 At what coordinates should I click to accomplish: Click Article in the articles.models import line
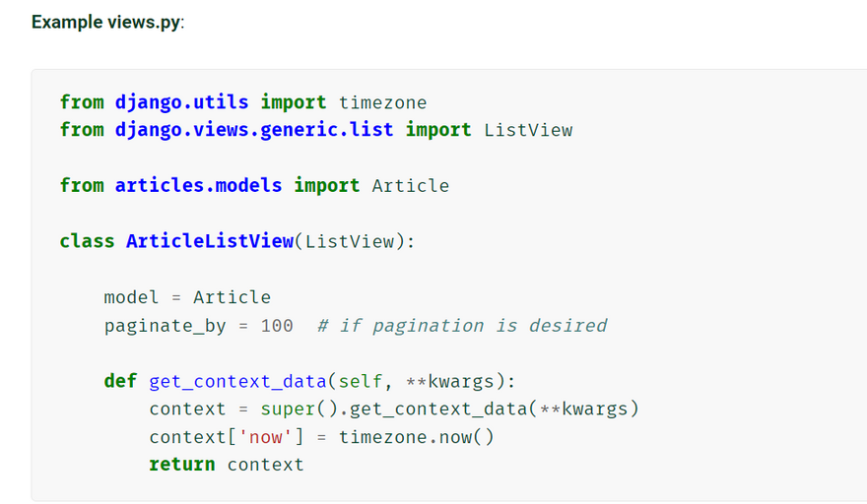(410, 185)
